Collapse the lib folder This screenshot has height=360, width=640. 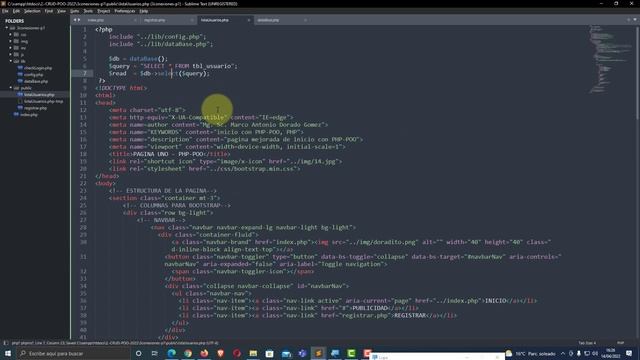[x=11, y=61]
